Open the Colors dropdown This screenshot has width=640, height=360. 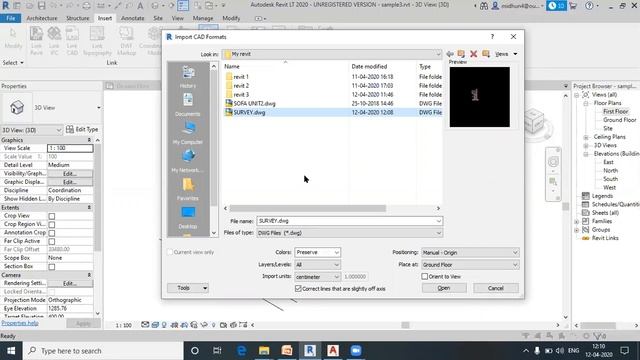tap(317, 252)
